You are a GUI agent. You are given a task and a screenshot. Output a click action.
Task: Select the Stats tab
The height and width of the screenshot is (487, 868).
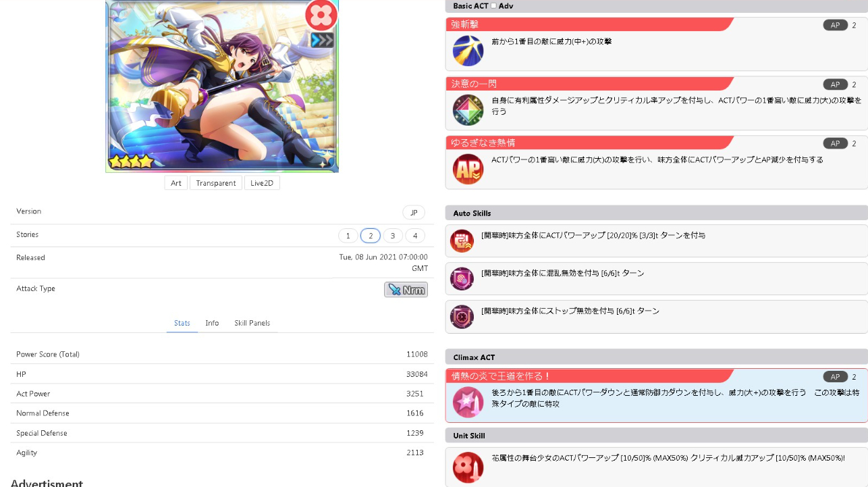tap(182, 323)
